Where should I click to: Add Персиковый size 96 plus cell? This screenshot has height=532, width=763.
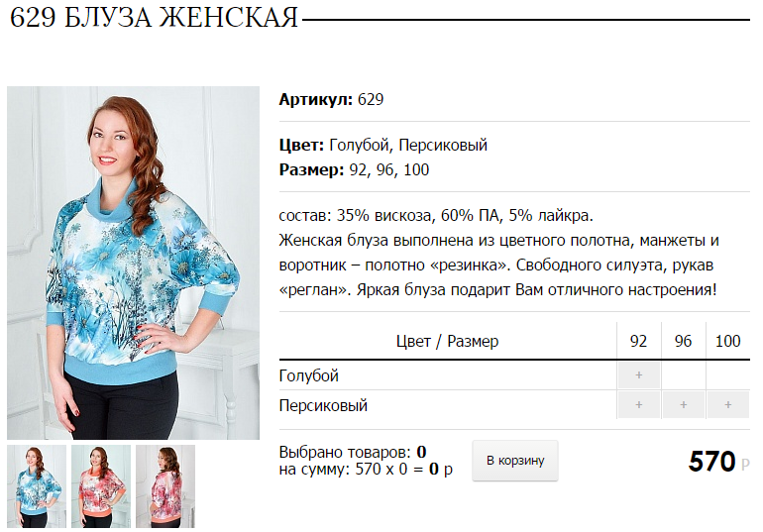pos(683,404)
